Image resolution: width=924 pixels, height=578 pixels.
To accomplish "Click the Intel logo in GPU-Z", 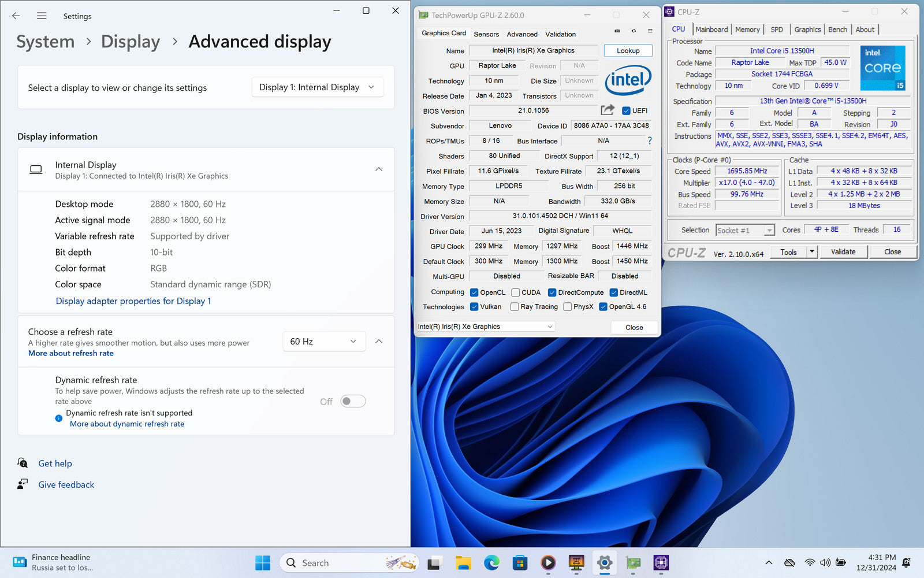I will click(628, 80).
